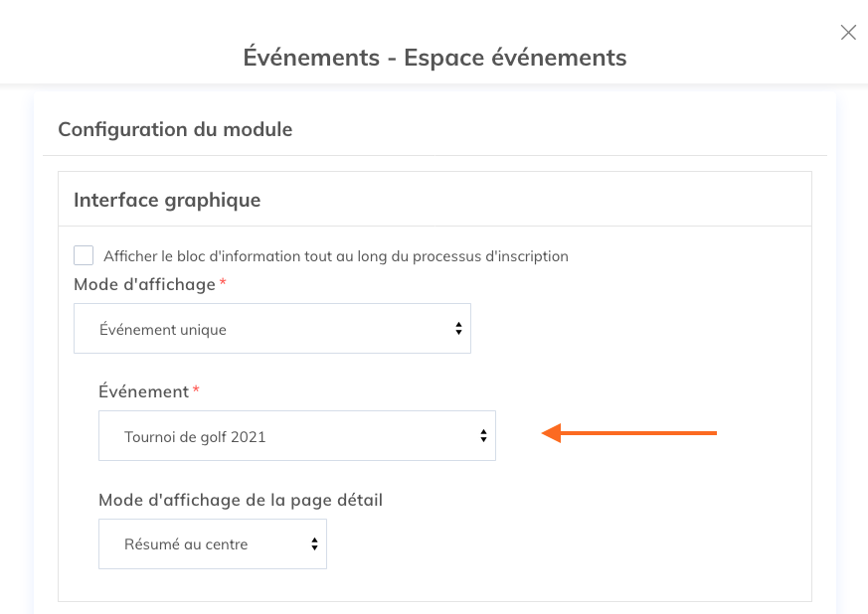Click the Interface graphique section header
Viewport: 868px width, 614px height.
click(166, 200)
